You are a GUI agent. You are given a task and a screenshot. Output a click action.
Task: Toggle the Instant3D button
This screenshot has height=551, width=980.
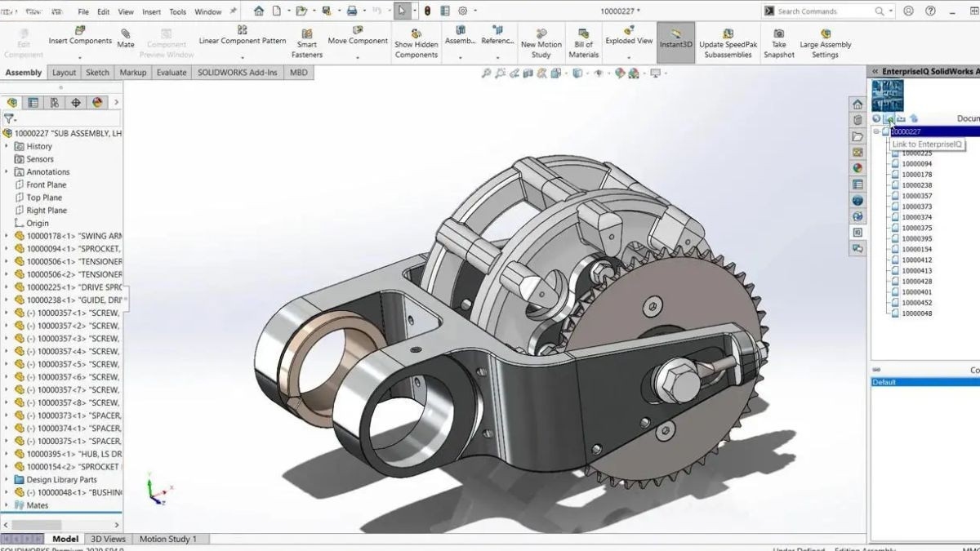pyautogui.click(x=675, y=41)
